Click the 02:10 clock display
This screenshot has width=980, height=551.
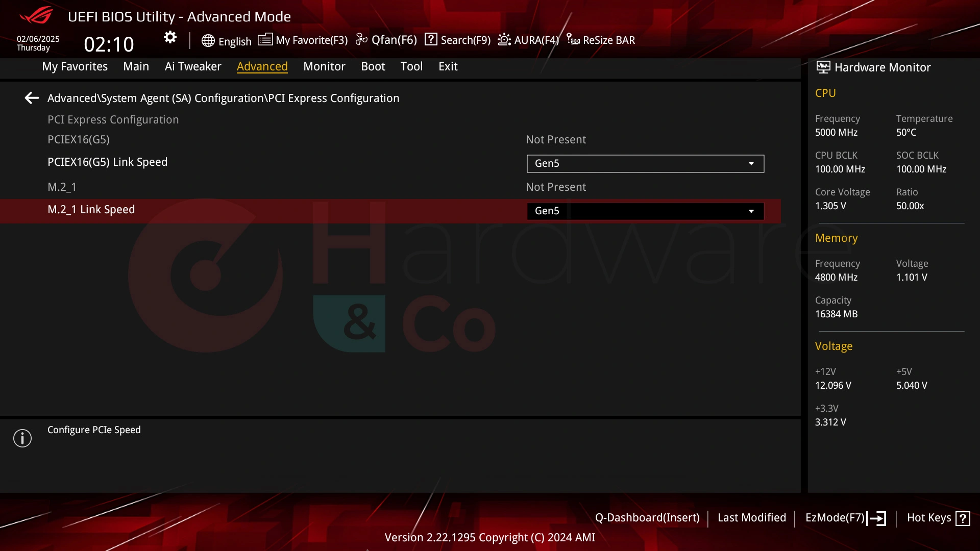[x=109, y=44]
